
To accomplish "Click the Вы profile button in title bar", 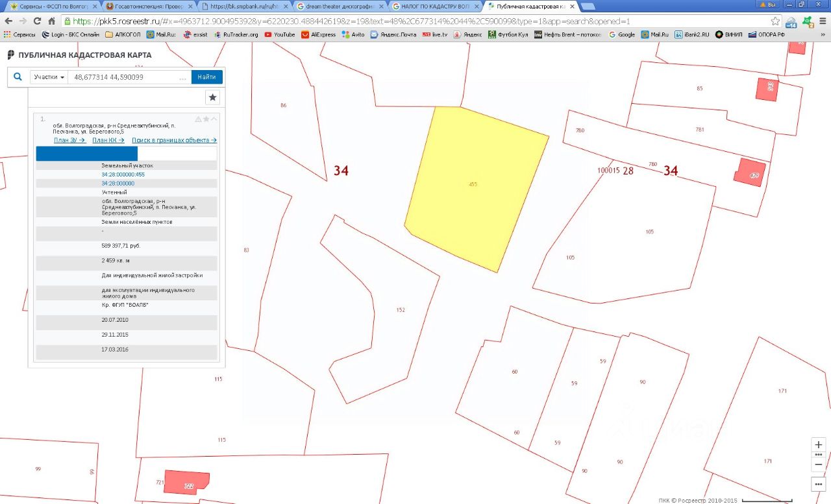I will click(768, 4).
